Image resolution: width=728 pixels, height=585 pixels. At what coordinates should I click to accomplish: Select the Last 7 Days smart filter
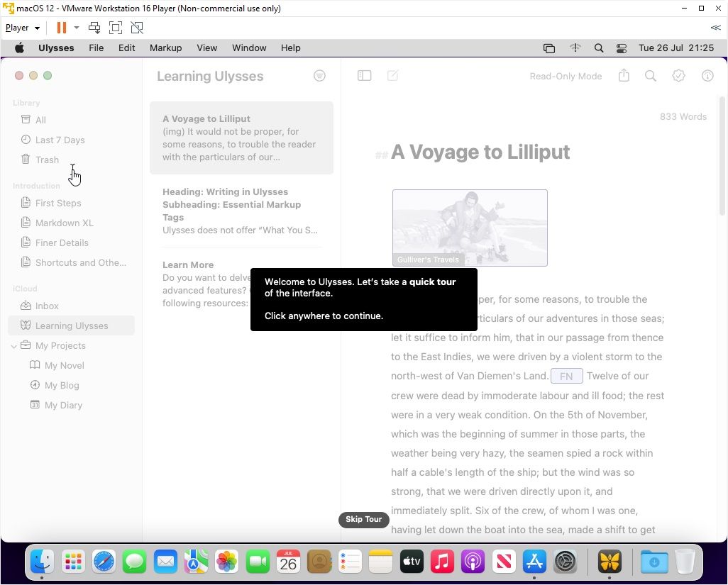(60, 140)
